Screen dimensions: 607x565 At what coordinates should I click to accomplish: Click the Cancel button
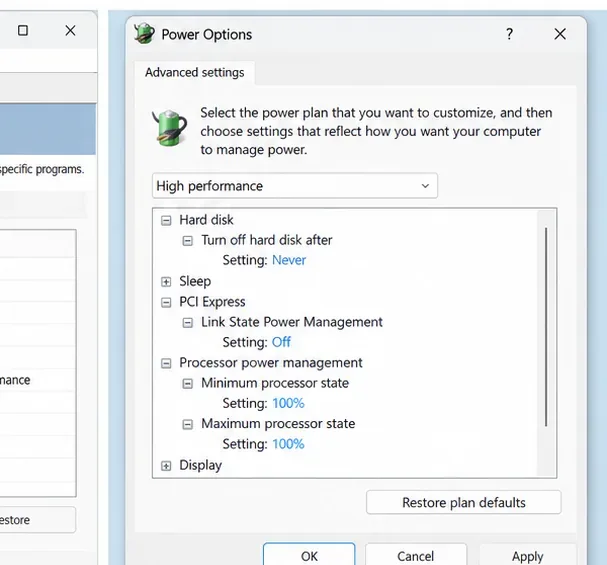[416, 556]
